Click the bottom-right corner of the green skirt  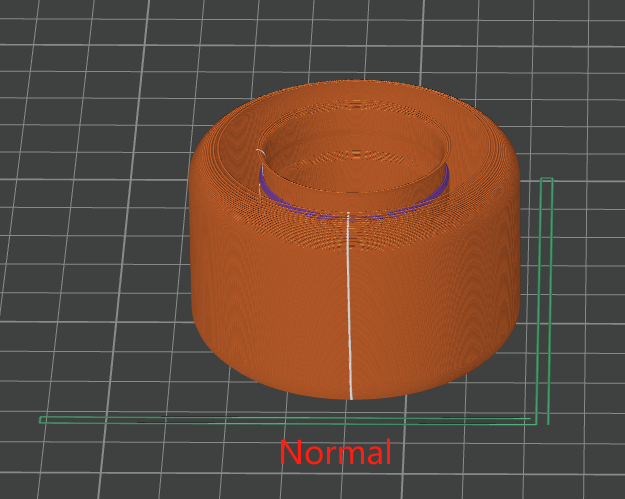pos(546,421)
